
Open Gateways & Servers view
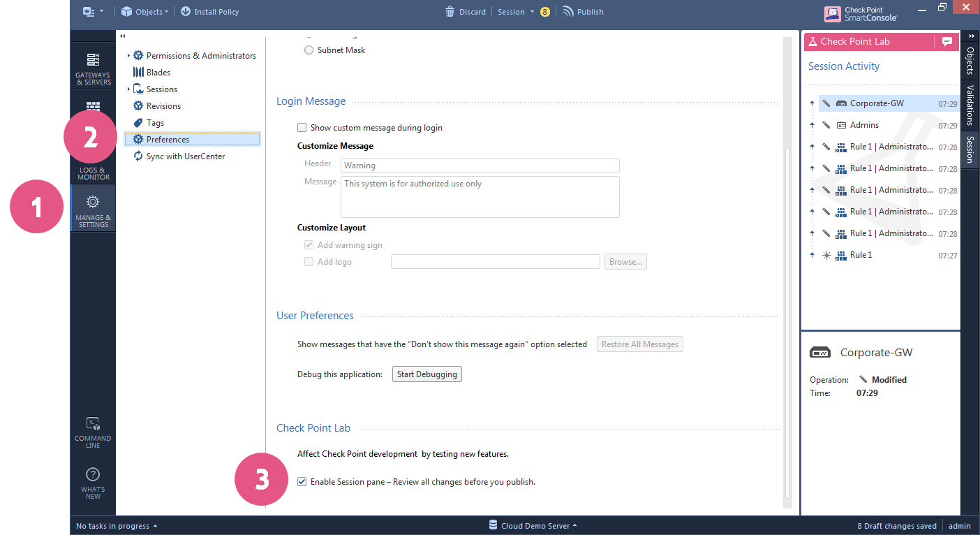pyautogui.click(x=93, y=68)
